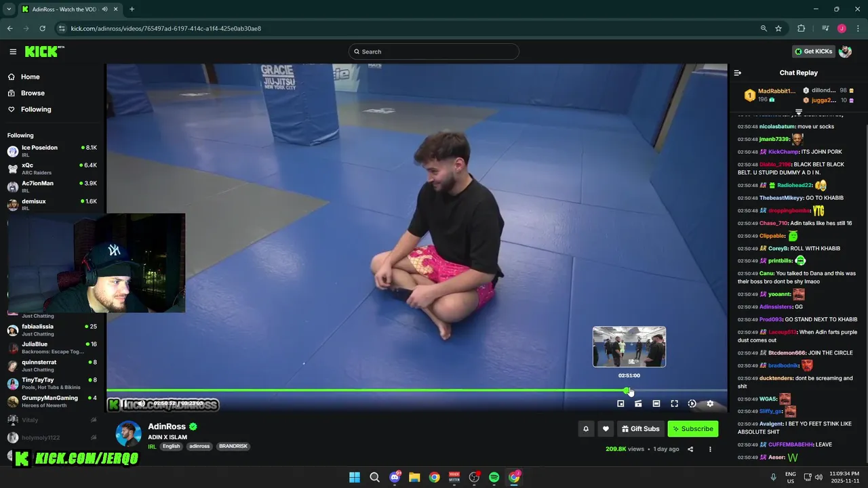868x488 pixels.
Task: Click the Subscribe button
Action: tap(693, 429)
